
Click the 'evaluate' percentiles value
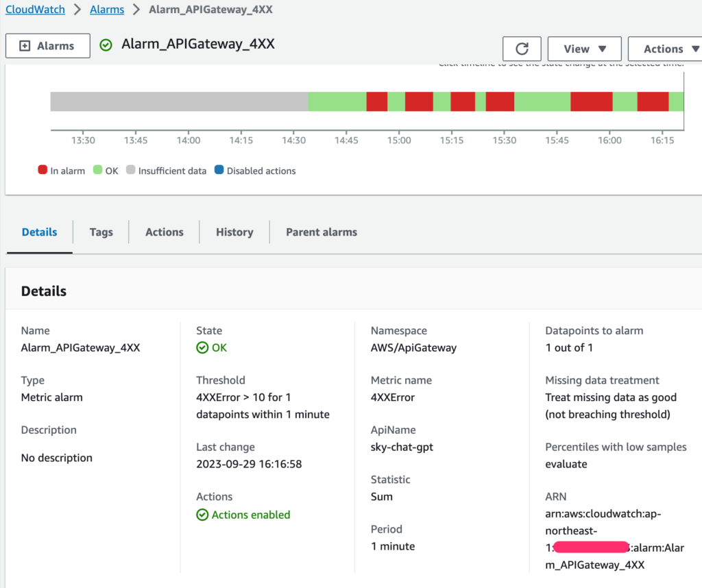566,464
